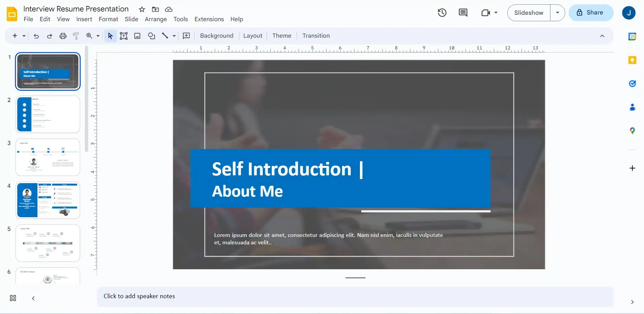Select the Text box tool

[124, 36]
